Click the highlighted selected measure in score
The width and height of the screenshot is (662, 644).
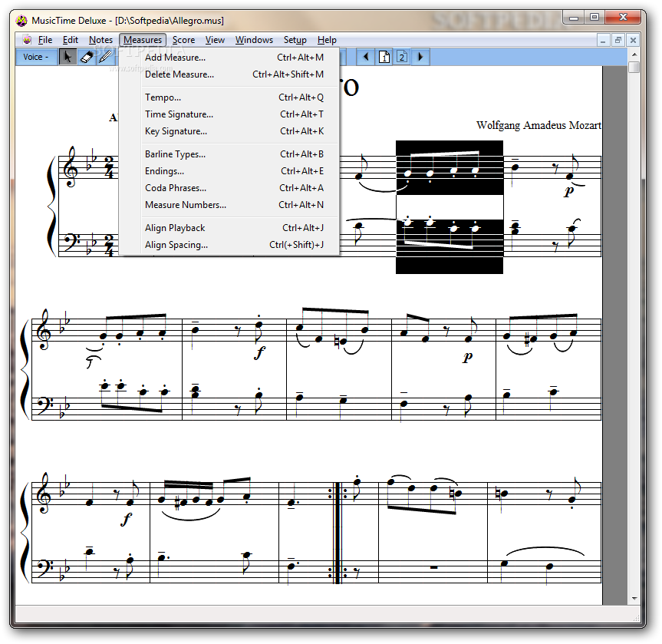pos(450,207)
